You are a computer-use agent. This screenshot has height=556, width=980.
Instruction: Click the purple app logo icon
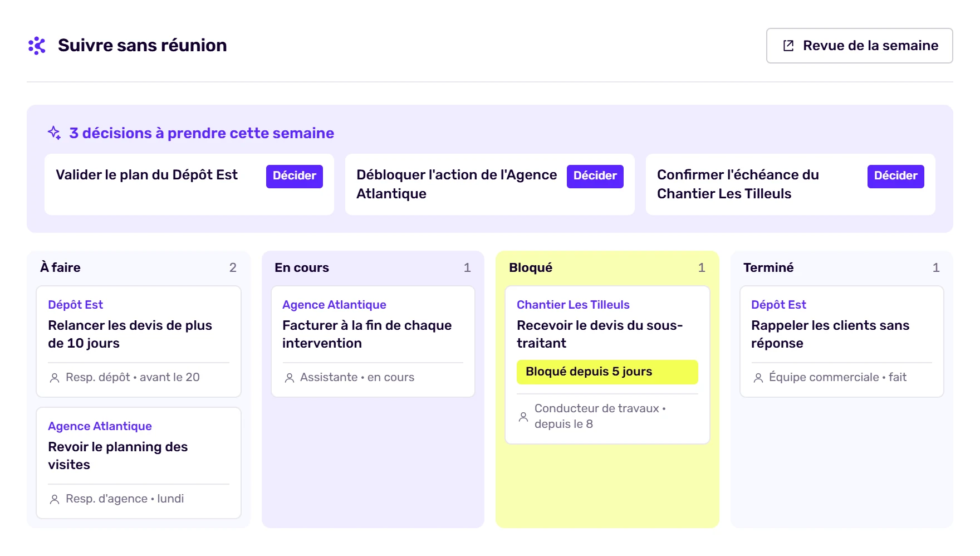click(37, 46)
